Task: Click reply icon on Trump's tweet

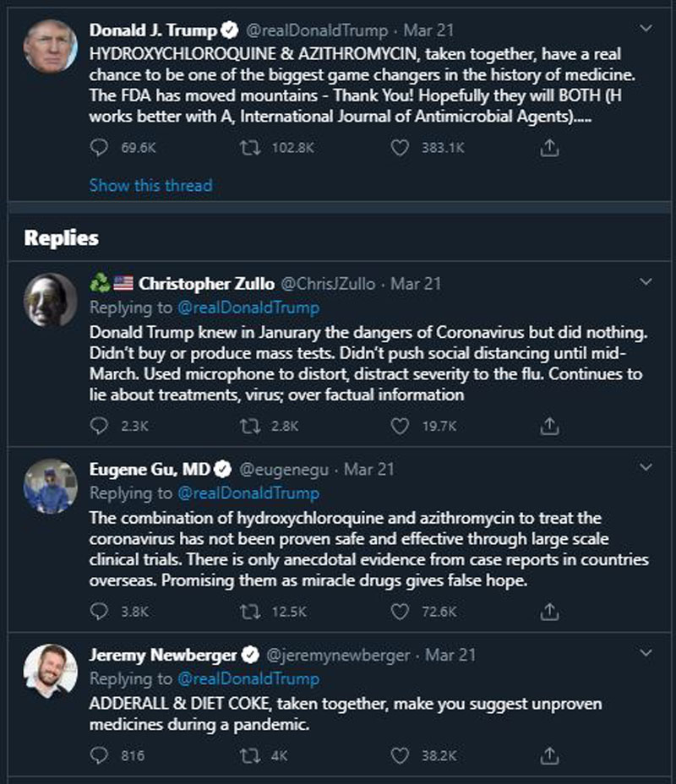Action: tap(99, 148)
